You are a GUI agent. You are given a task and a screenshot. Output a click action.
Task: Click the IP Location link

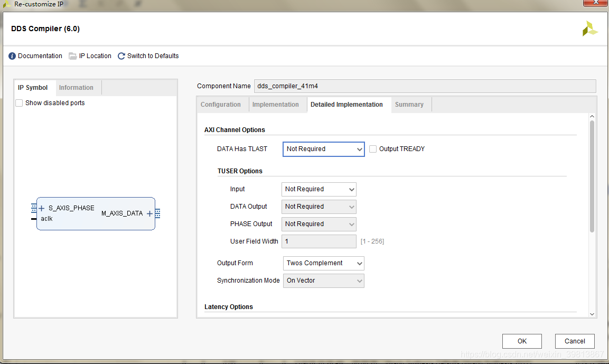click(95, 56)
